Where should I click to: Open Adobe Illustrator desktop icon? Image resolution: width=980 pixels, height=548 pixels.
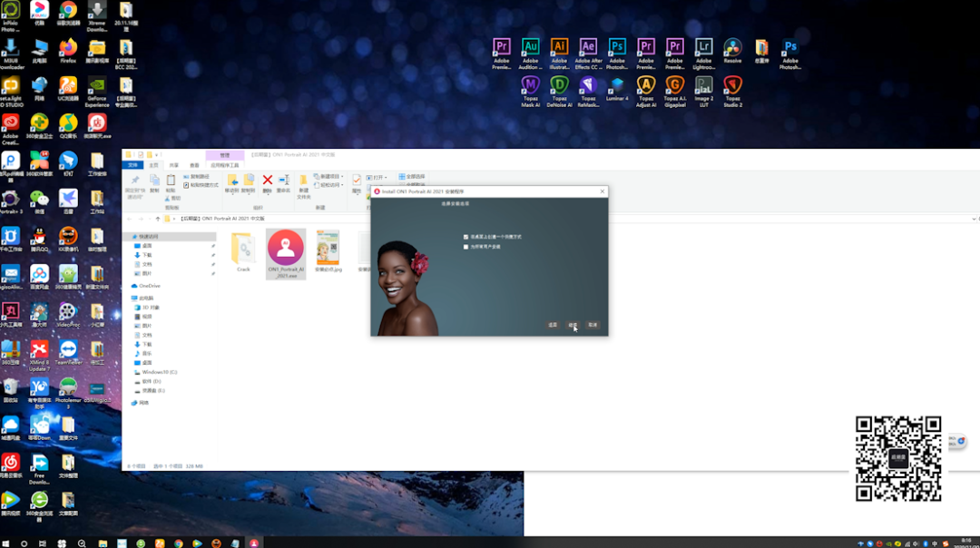pyautogui.click(x=559, y=54)
